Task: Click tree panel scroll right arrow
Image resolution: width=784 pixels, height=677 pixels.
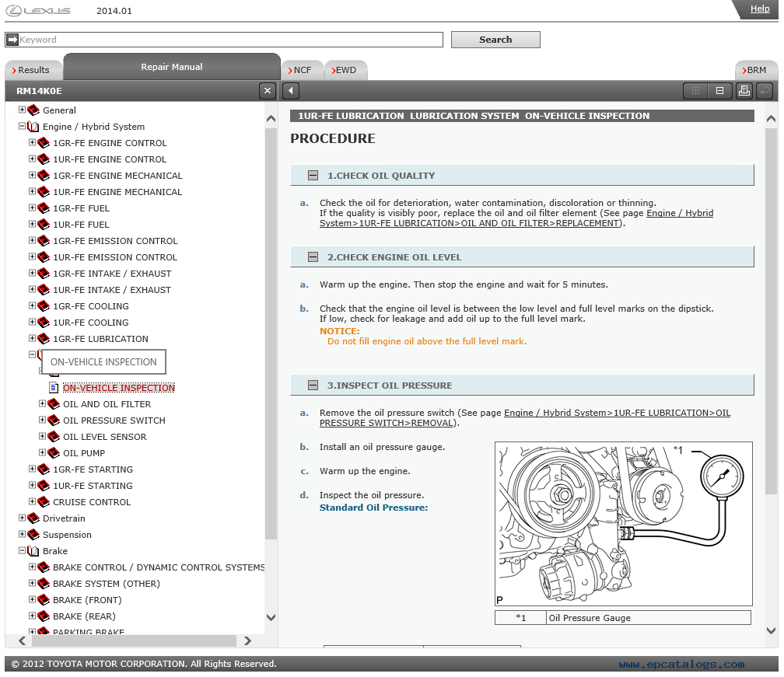Action: coord(247,640)
